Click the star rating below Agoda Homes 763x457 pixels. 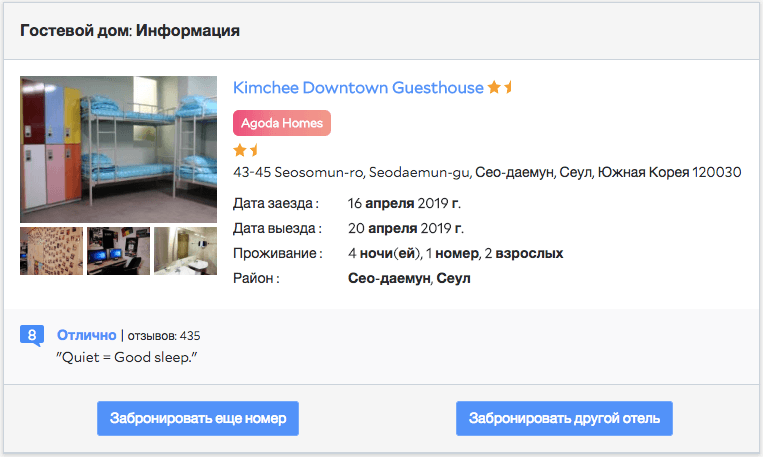click(246, 150)
